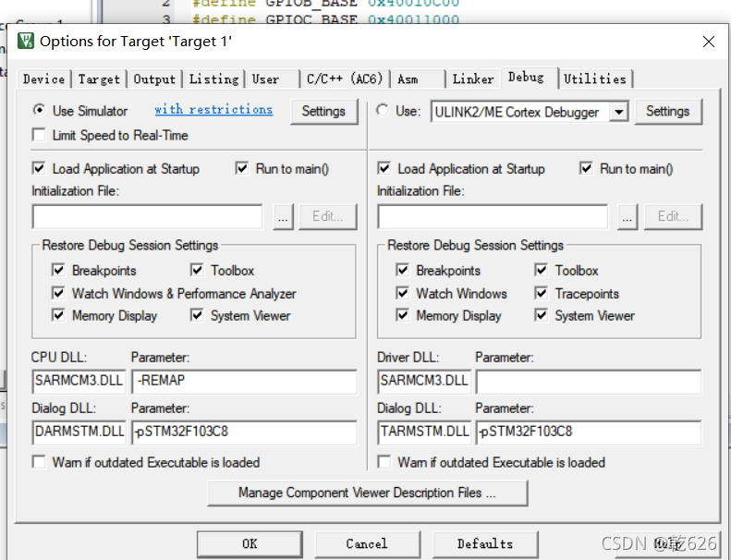Viewport: 731px width, 560px height.
Task: Switch to the Target tab
Action: [99, 79]
